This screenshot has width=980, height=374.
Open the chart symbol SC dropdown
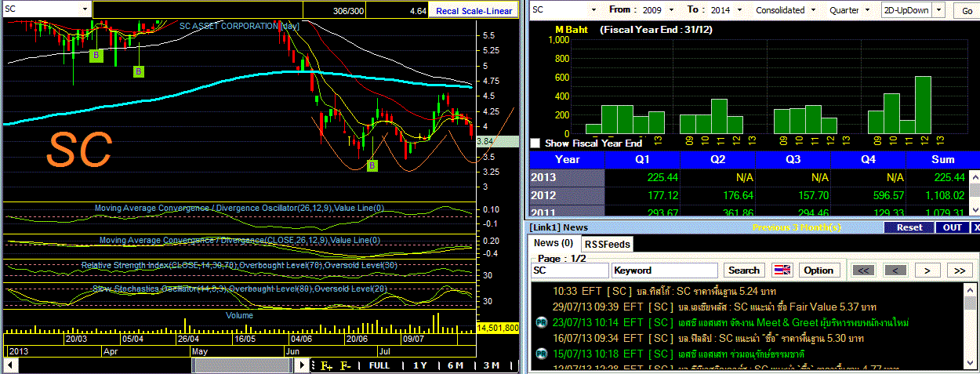86,10
